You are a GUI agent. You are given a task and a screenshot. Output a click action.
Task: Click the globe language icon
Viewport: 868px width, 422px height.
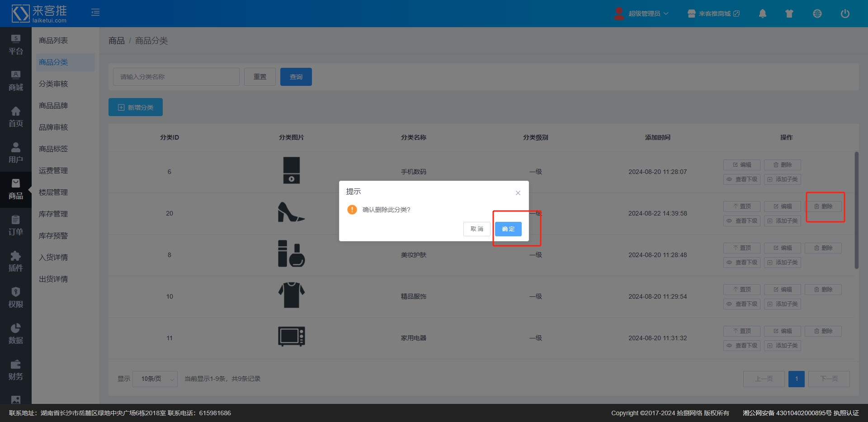point(817,14)
